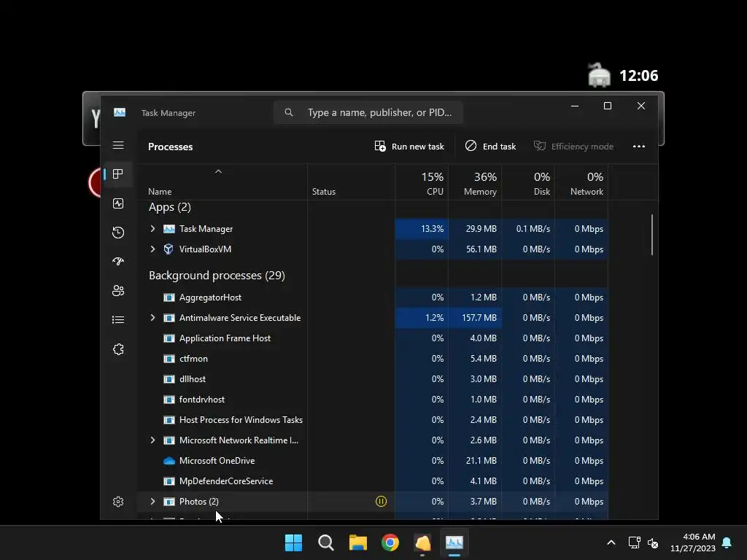
Task: Expand Microsoft Network Realtime row
Action: pos(152,440)
